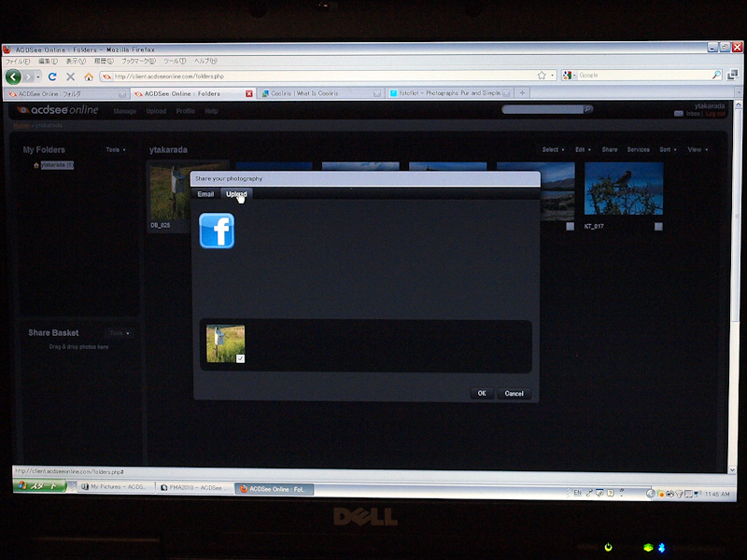Open the My Folders Tools dropdown
Screen dimensions: 747x560
pyautogui.click(x=116, y=149)
